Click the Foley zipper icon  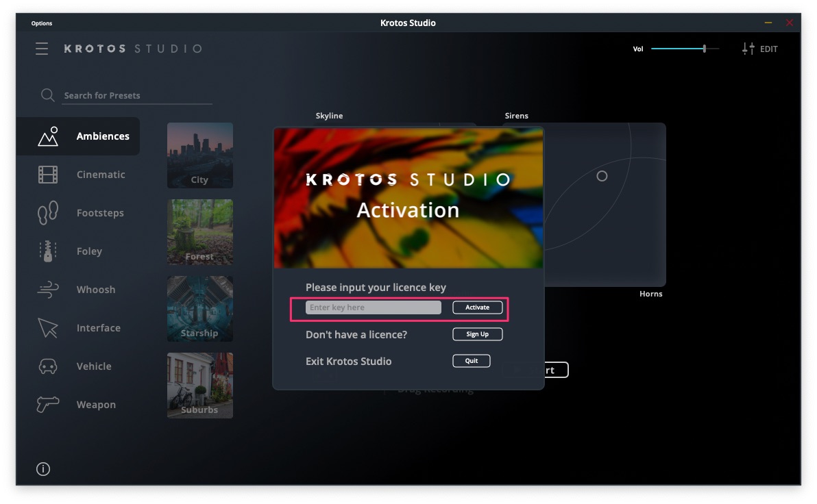(47, 251)
